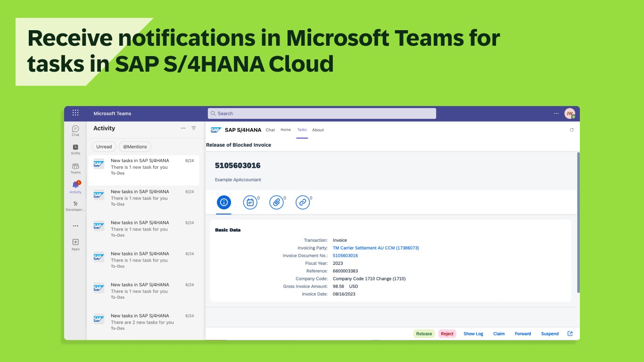Click the Basic Data section header
This screenshot has width=644, height=362.
228,230
